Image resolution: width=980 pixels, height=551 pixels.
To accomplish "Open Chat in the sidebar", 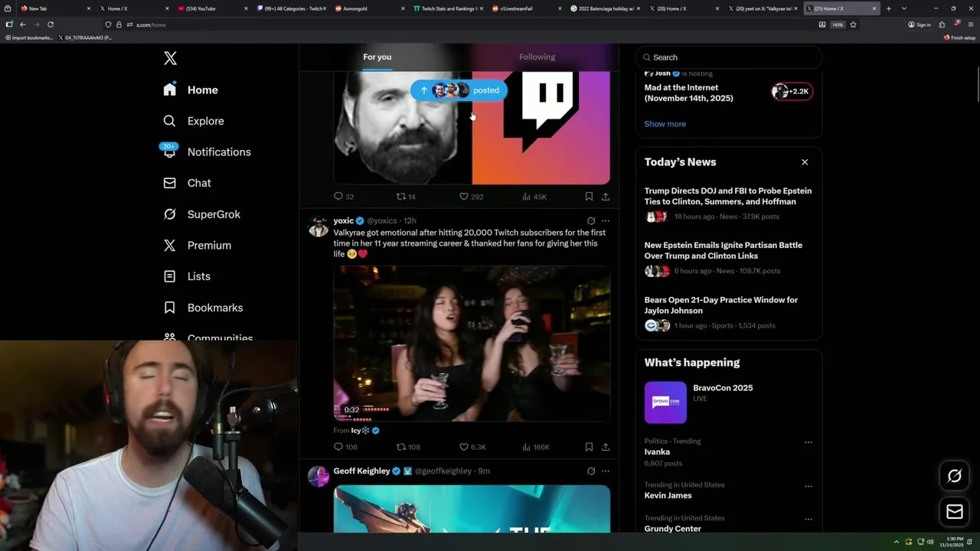I will (x=188, y=183).
